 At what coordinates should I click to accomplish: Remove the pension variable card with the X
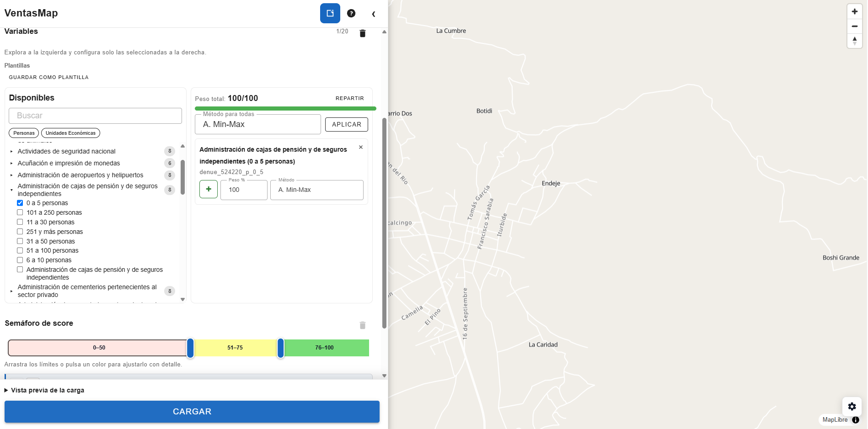(361, 147)
